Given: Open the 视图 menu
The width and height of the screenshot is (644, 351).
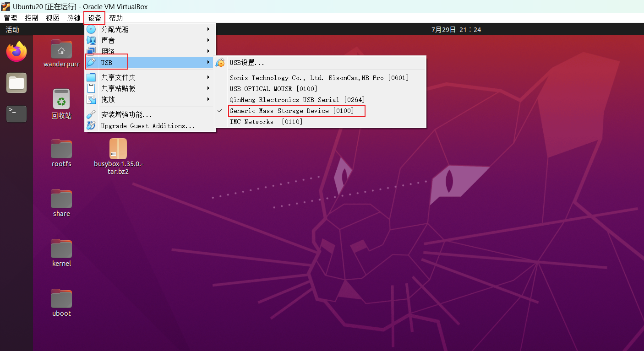Looking at the screenshot, I should click(53, 18).
